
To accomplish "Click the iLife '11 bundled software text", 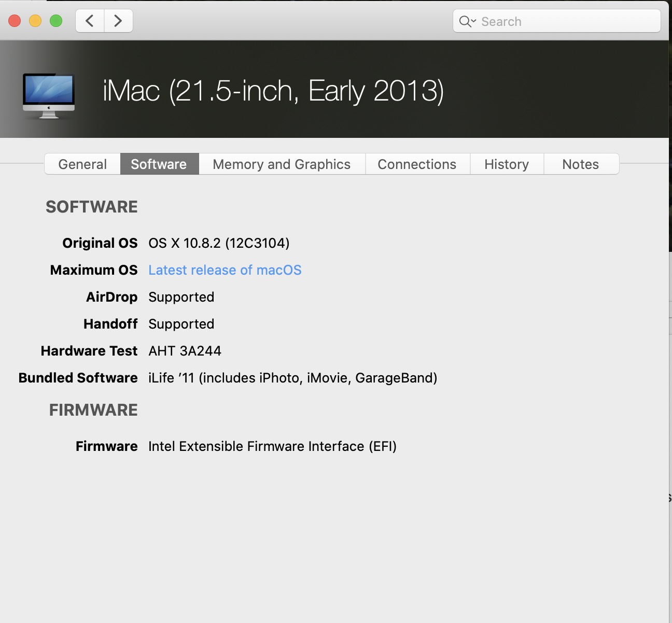I will coord(293,378).
